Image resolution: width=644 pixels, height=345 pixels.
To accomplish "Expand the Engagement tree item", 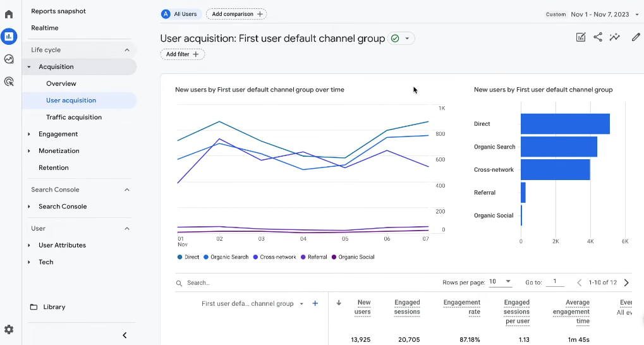I will (x=28, y=135).
